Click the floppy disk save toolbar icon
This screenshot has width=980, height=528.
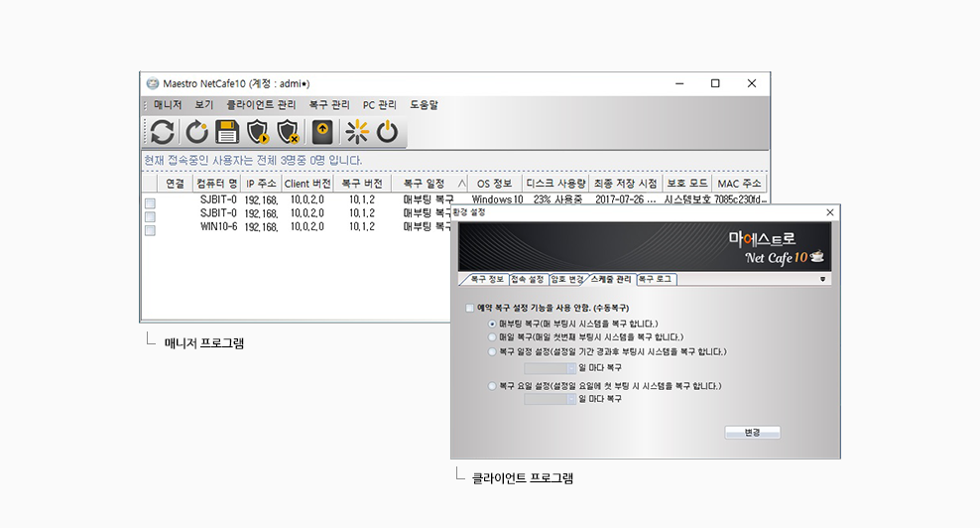tap(227, 132)
